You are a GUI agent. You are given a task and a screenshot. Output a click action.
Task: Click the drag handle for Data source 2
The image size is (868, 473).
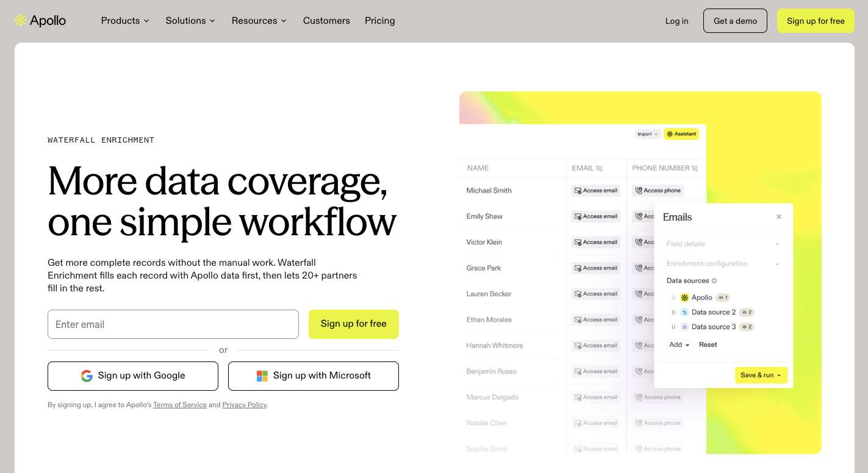[x=673, y=312]
